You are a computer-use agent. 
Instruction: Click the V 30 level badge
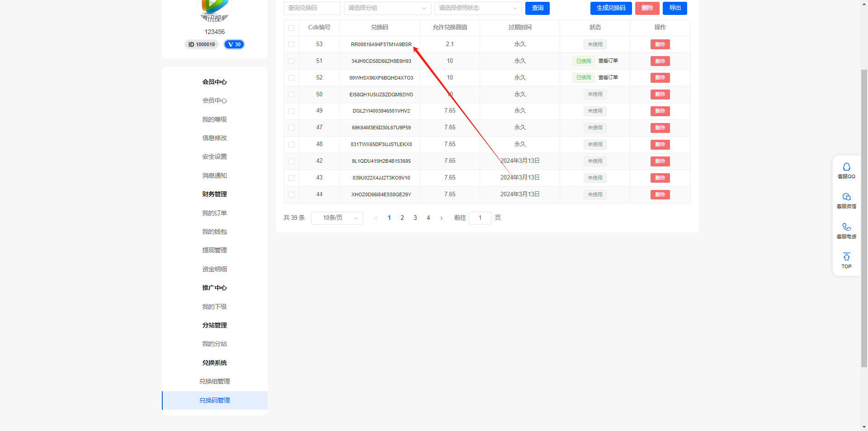pos(234,44)
